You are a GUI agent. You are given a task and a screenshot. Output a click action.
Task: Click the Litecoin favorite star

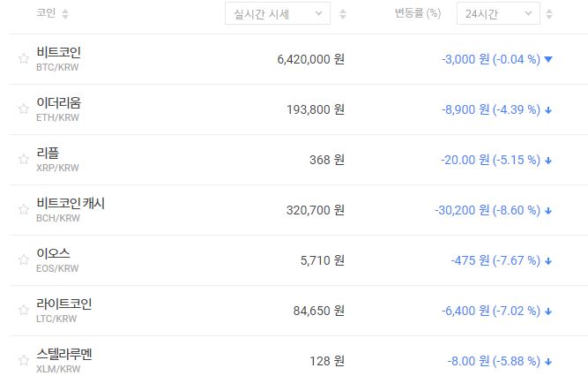click(24, 311)
